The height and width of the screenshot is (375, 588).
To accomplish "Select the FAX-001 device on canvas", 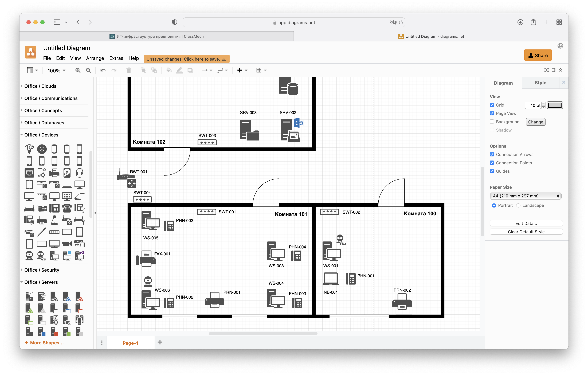I will [x=146, y=259].
